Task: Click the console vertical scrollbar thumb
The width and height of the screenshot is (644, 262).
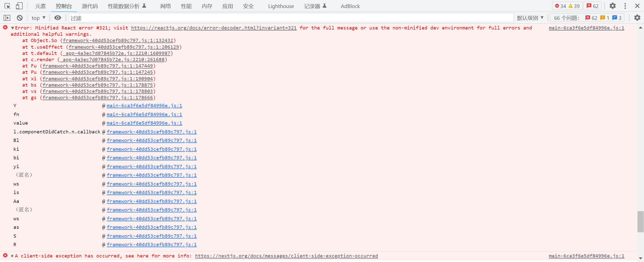Action: pos(640,222)
